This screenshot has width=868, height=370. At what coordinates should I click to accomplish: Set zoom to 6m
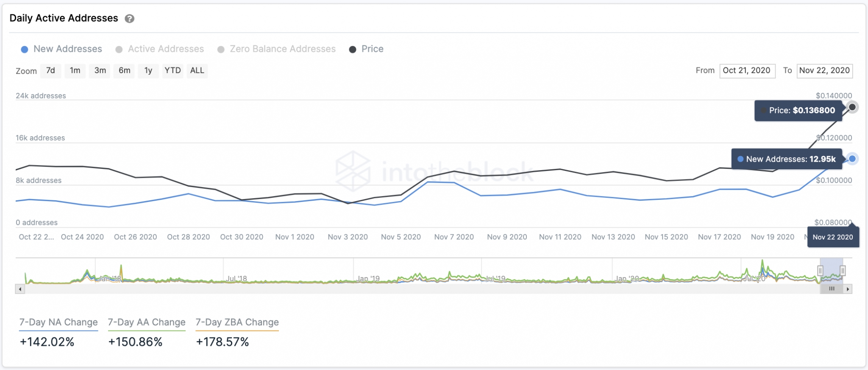pyautogui.click(x=125, y=70)
